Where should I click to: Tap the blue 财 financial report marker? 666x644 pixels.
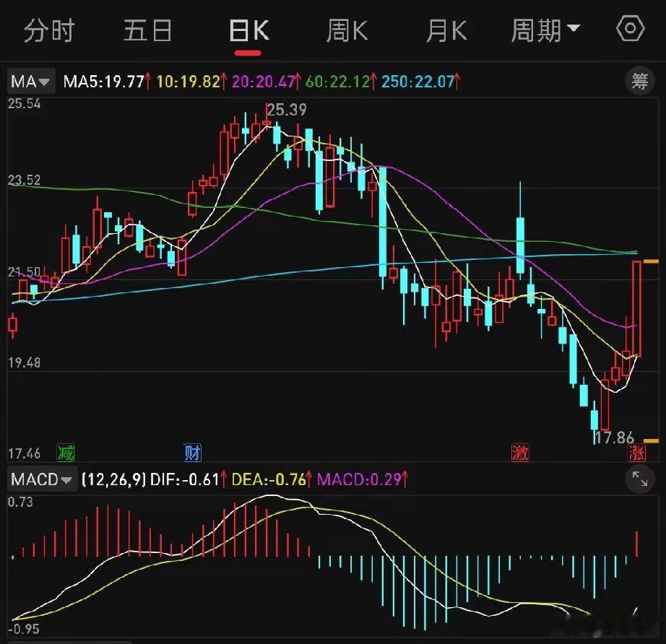(x=192, y=453)
